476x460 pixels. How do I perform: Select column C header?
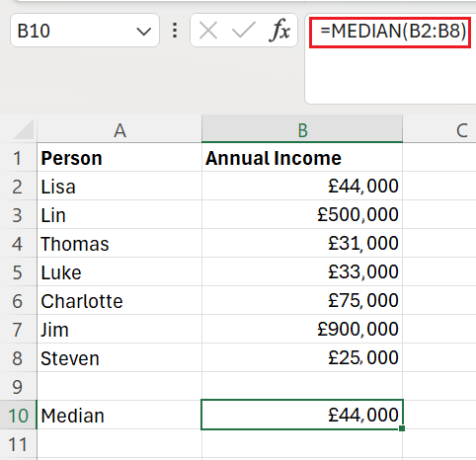pos(439,129)
